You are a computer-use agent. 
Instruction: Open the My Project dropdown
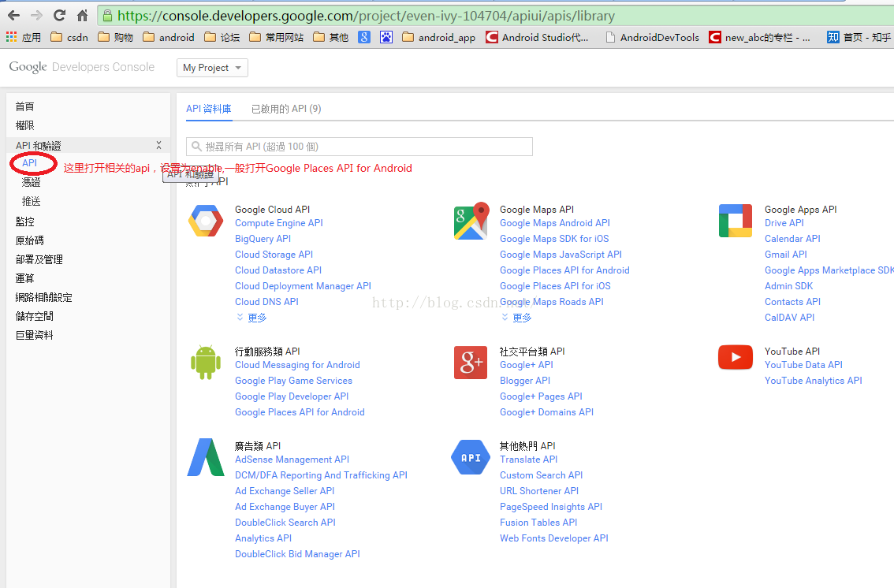point(212,68)
